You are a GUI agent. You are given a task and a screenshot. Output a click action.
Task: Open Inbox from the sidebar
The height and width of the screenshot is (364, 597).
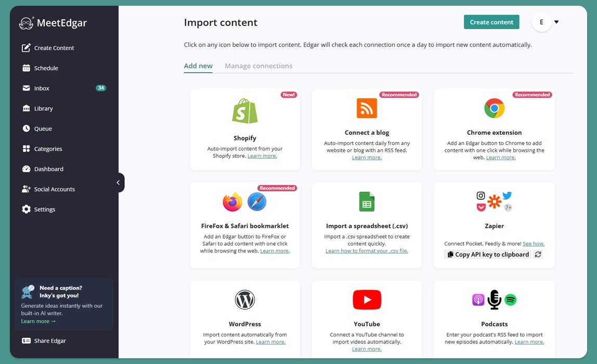[42, 88]
